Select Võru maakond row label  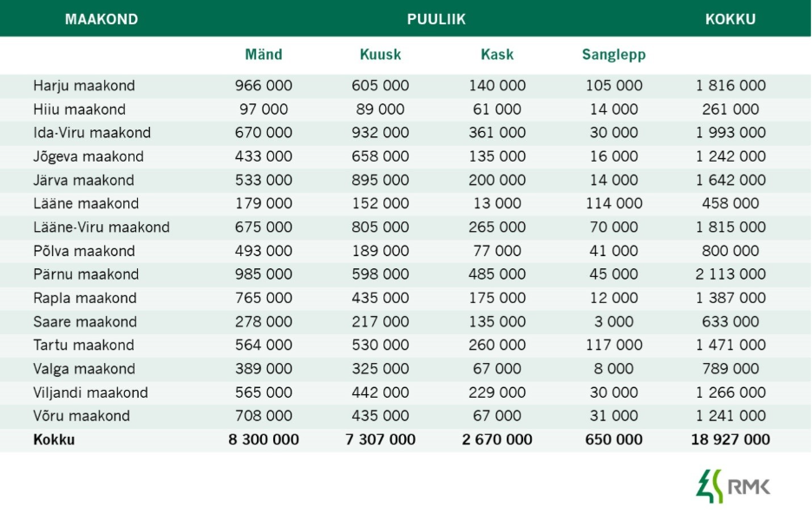tap(82, 416)
